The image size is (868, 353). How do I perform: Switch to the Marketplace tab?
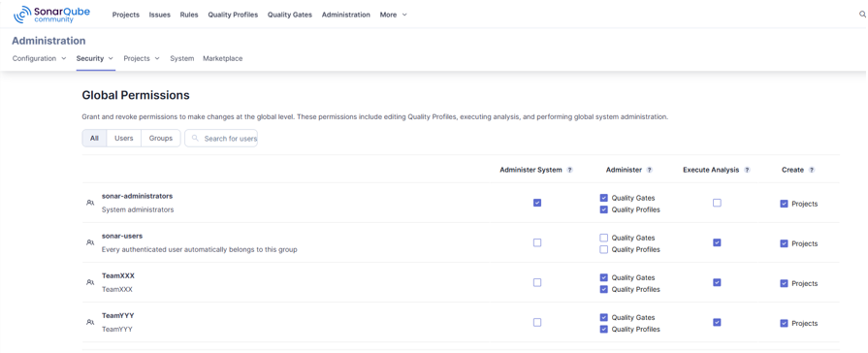[222, 58]
